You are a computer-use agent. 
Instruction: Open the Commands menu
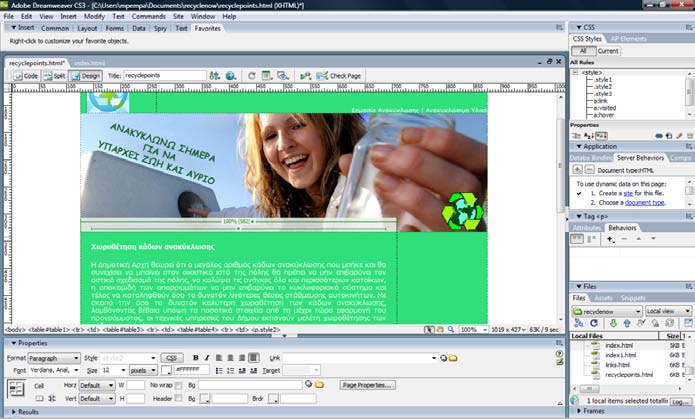[x=148, y=16]
